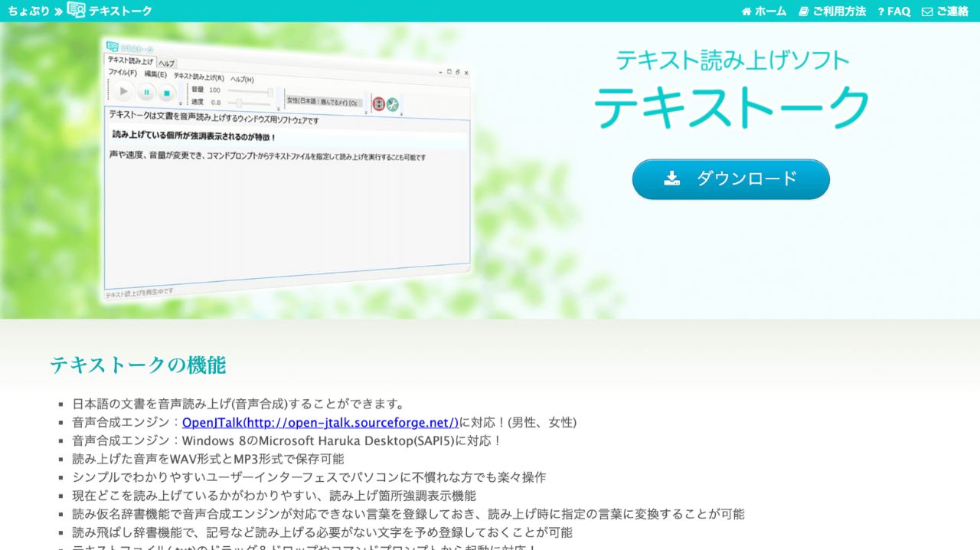Click the Microsoft Haruka Desktop(SAPI5) feature line

pos(287,440)
